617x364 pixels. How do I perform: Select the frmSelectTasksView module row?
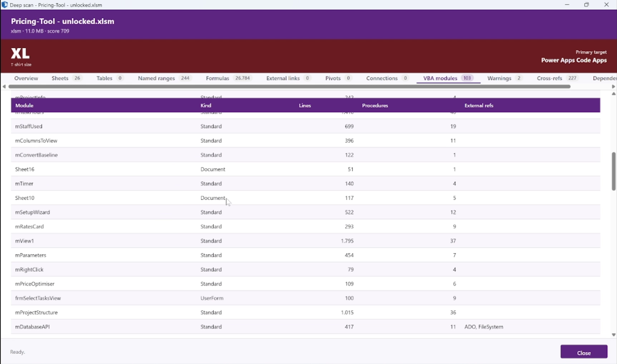(x=305, y=298)
